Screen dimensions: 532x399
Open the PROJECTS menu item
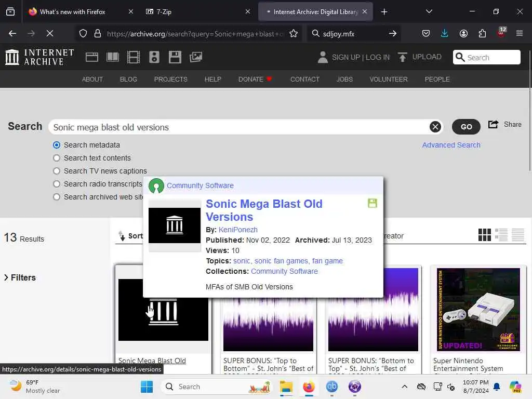pyautogui.click(x=170, y=79)
